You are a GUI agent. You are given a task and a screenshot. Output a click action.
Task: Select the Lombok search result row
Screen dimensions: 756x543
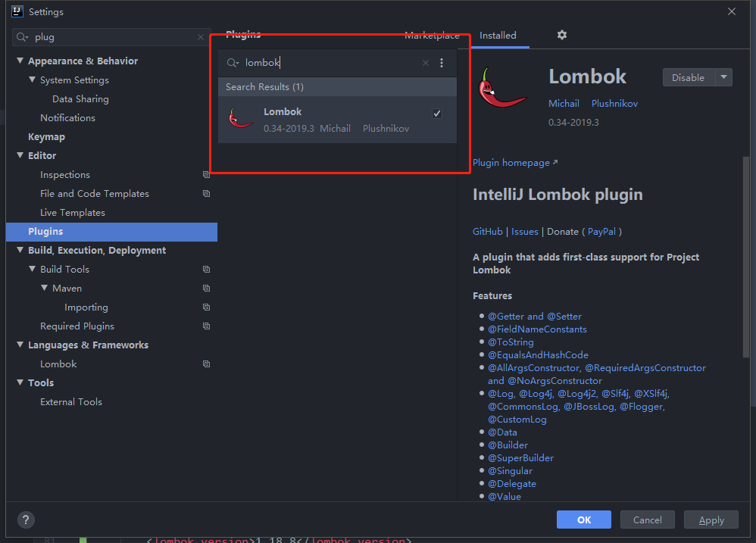click(x=337, y=120)
